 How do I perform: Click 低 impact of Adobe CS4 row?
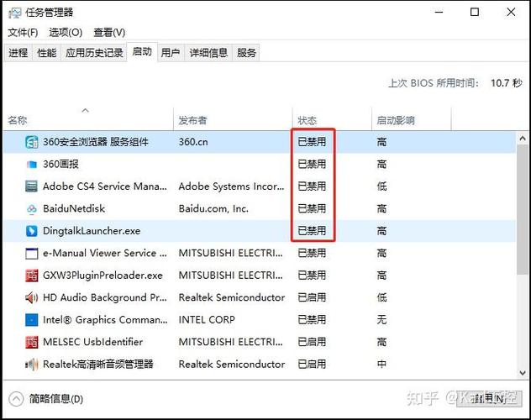tap(381, 186)
